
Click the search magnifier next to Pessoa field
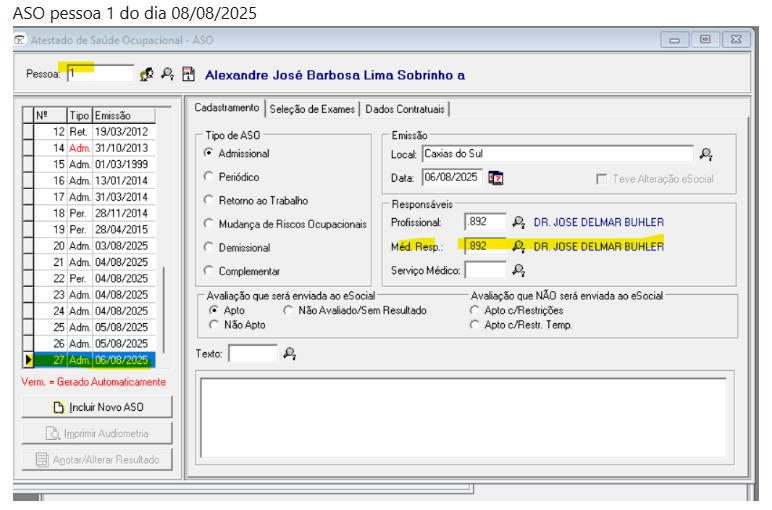coord(167,74)
